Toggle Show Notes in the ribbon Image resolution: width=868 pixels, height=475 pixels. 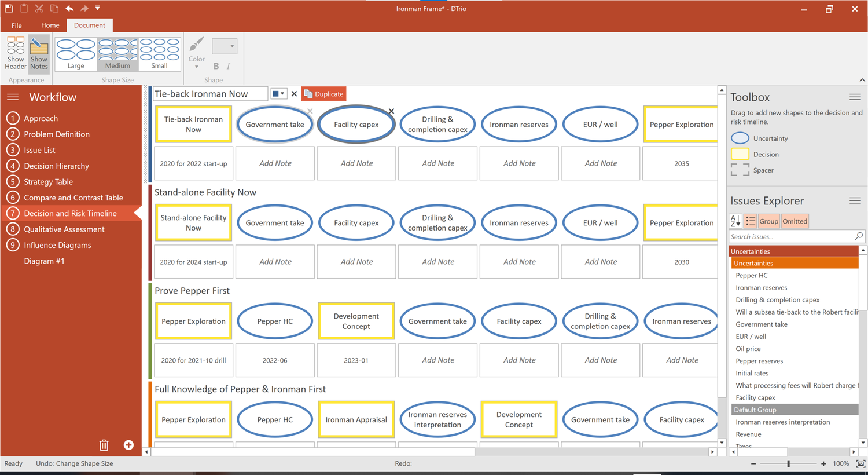point(39,53)
